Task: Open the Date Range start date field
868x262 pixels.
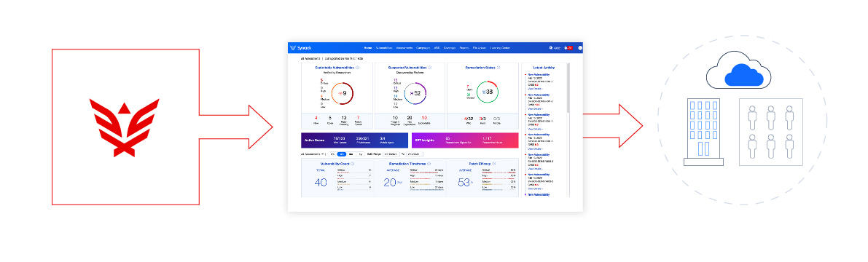Action: tap(391, 154)
